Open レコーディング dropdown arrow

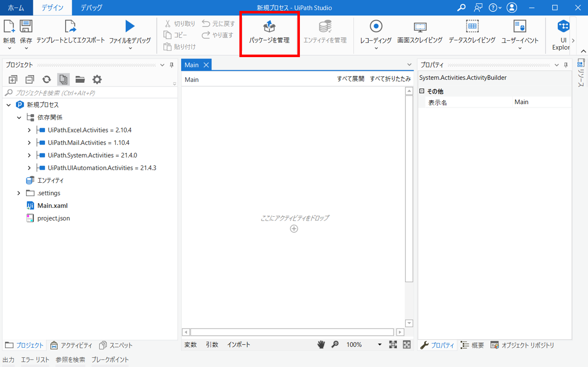pos(376,48)
